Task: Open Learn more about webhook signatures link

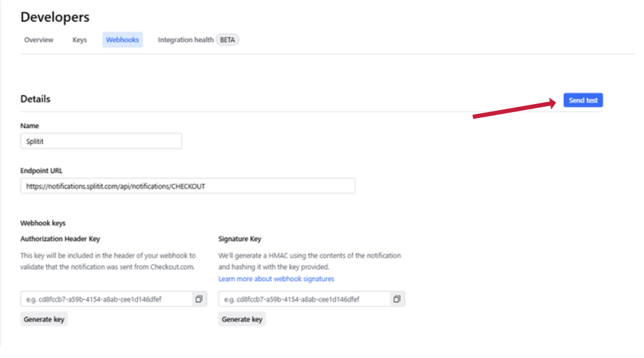Action: point(276,279)
